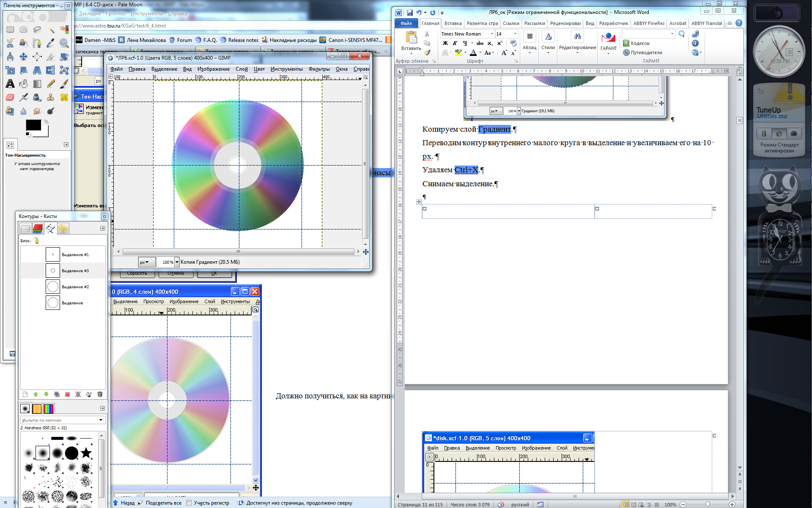Viewport: 812px width, 508px height.
Task: Open the brush tag filter dropdown
Action: (x=101, y=420)
